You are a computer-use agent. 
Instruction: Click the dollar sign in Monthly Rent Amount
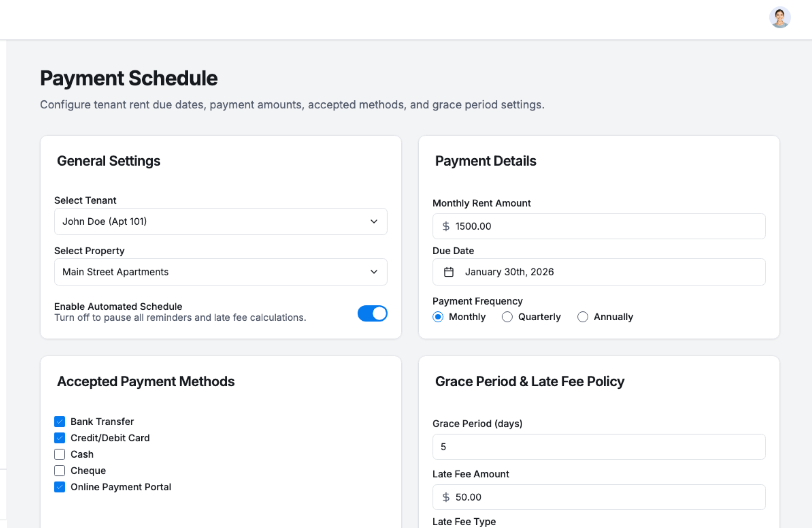[446, 226]
